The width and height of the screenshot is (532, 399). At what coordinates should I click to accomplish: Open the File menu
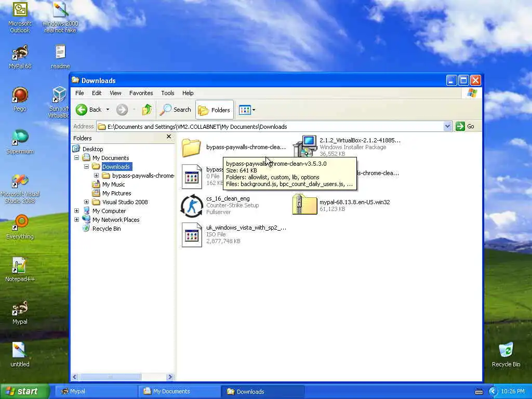[79, 93]
